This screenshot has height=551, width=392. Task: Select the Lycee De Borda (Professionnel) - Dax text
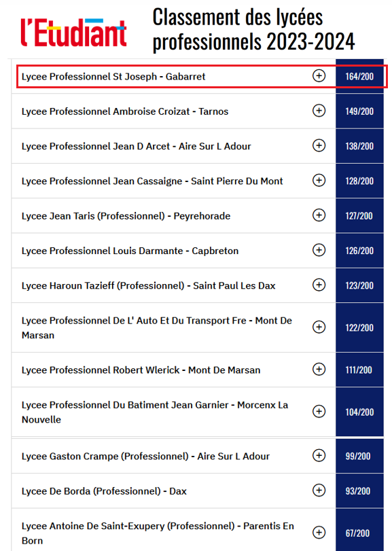104,491
